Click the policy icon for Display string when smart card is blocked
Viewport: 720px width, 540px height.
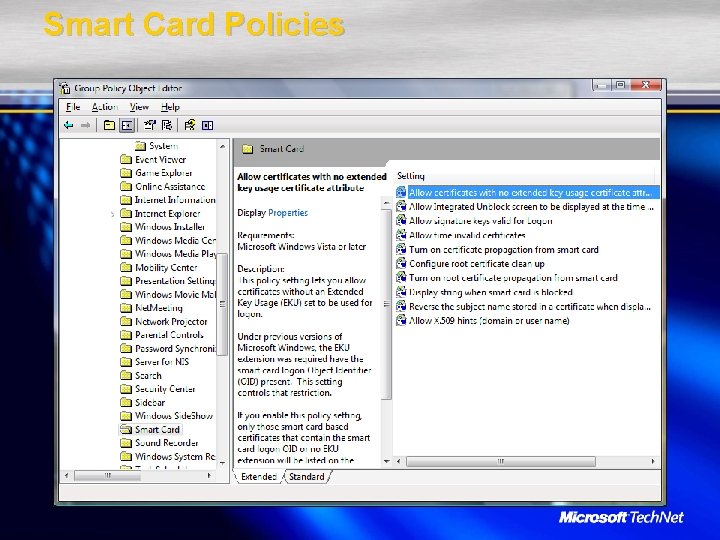point(401,292)
